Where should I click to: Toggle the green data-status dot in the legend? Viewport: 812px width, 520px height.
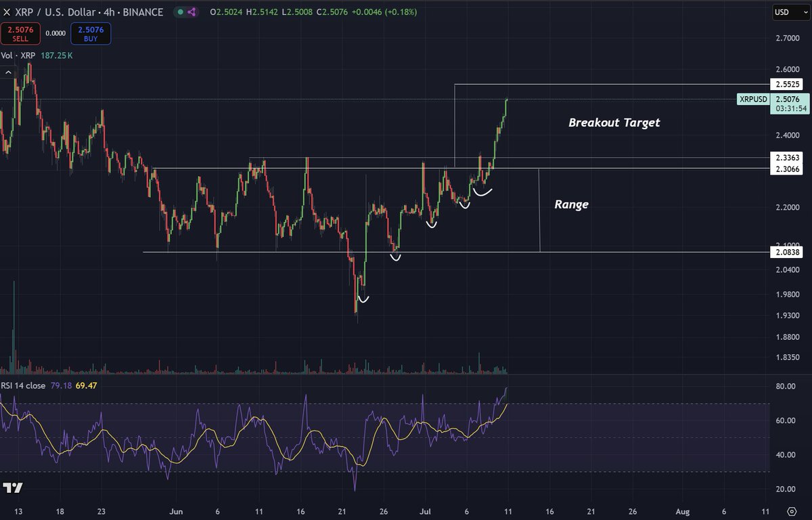pyautogui.click(x=179, y=12)
